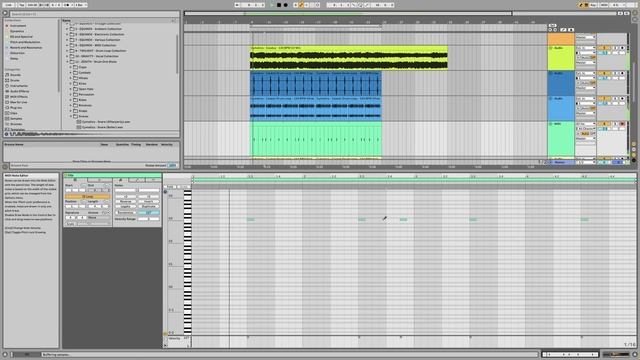Collapse the 11 - ZENITH Drum One Shots folder
This screenshot has height=360, width=640.
click(67, 62)
